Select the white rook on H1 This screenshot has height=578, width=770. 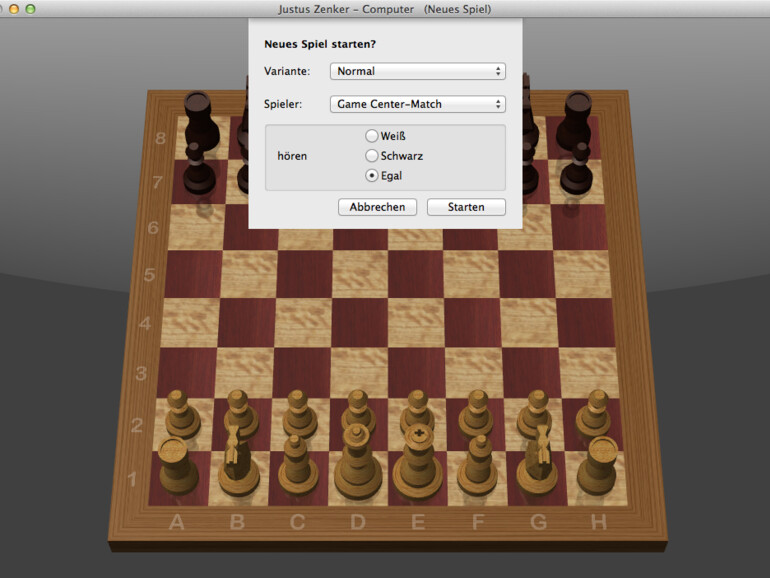click(x=598, y=466)
